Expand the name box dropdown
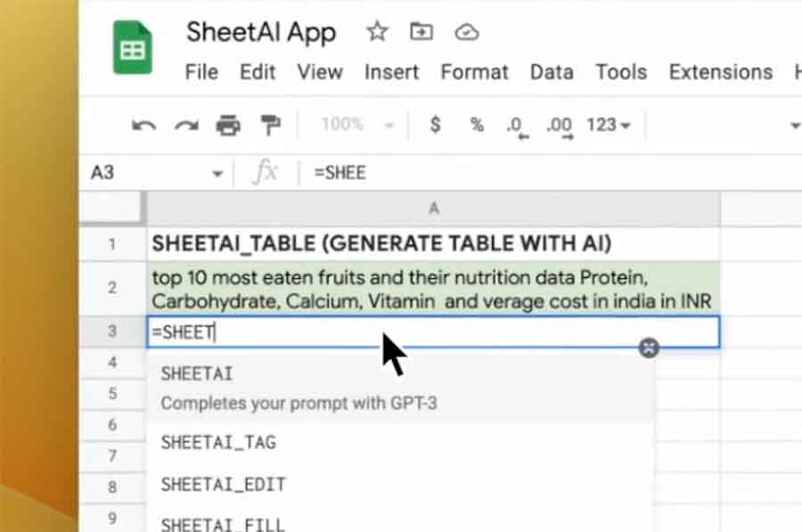 217,172
